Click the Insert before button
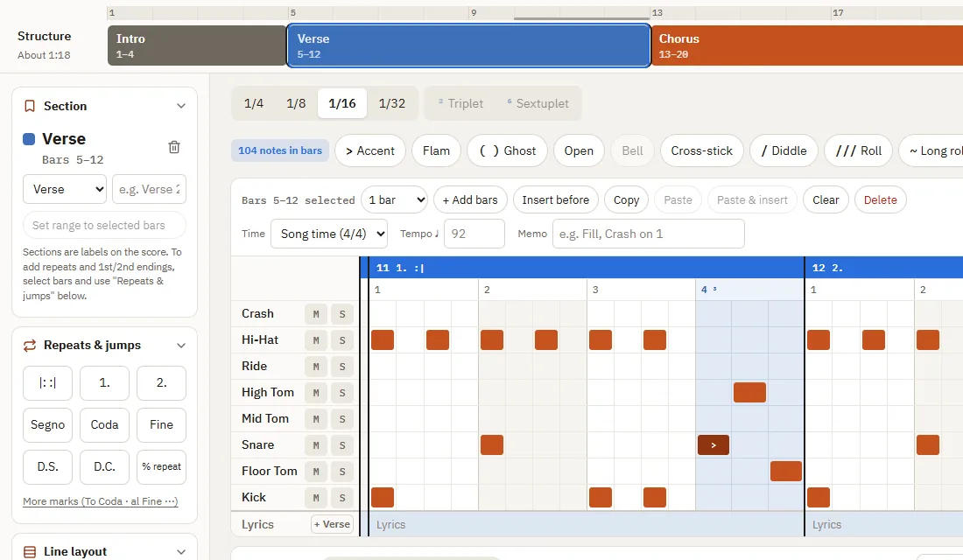This screenshot has width=963, height=560. click(x=555, y=200)
